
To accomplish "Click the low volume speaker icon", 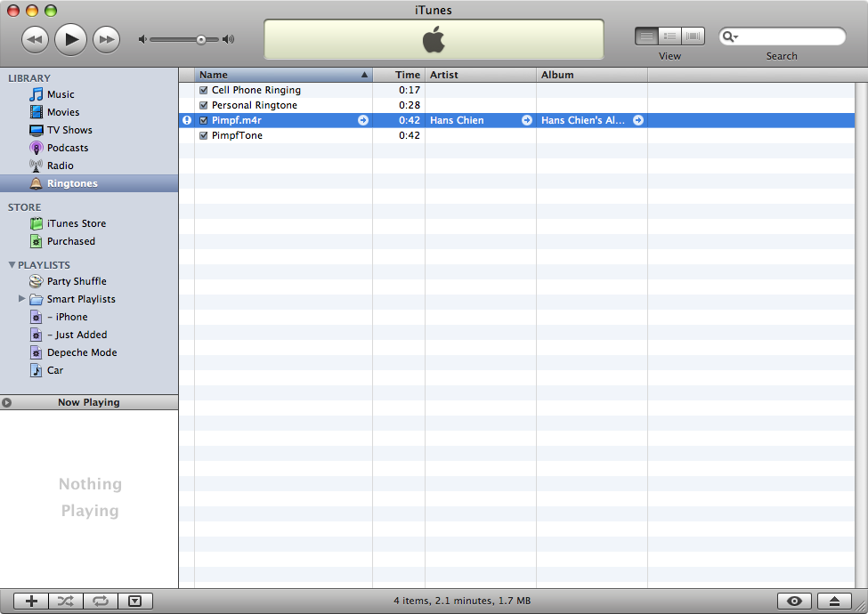I will tap(142, 39).
